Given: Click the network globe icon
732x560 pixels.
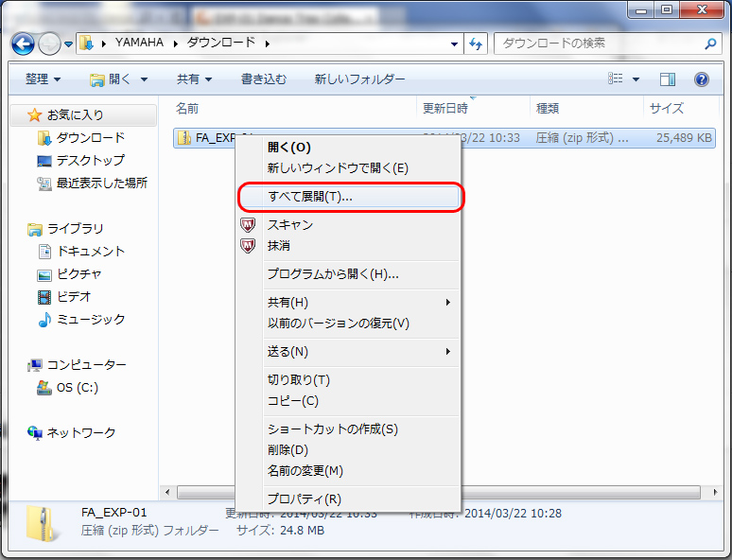Looking at the screenshot, I should click(35, 433).
